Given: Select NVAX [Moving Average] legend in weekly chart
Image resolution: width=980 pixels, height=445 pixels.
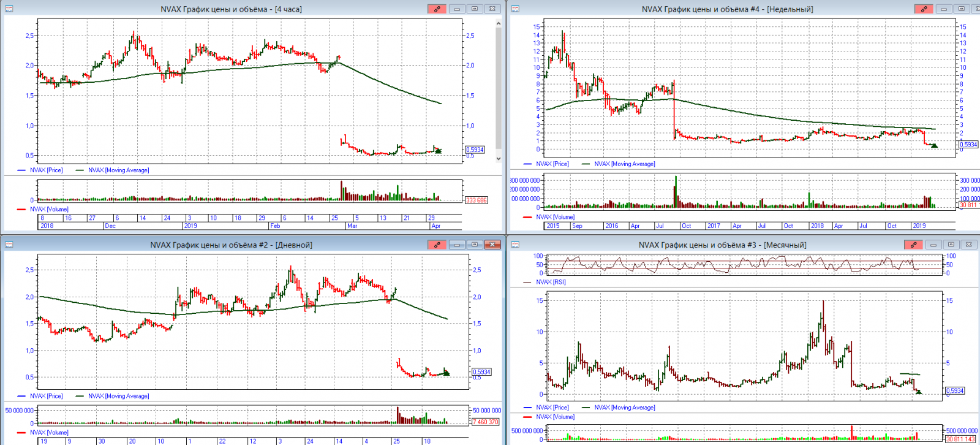Looking at the screenshot, I should click(x=624, y=164).
